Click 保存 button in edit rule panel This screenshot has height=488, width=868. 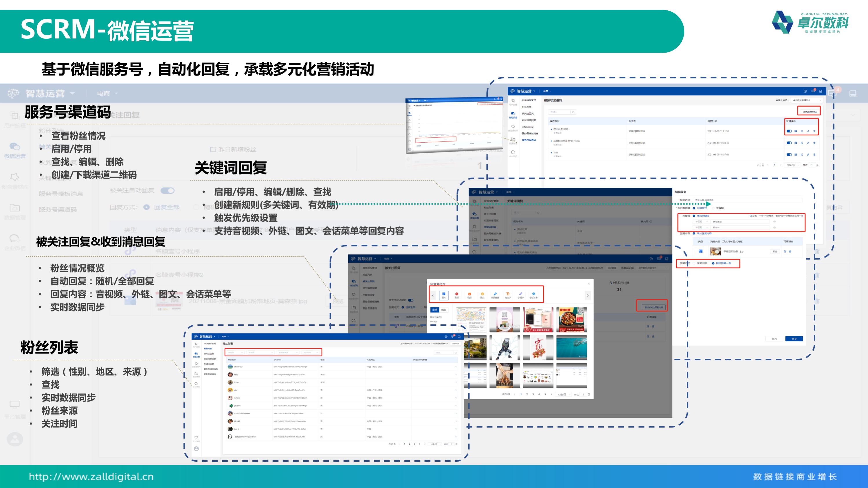(x=794, y=338)
